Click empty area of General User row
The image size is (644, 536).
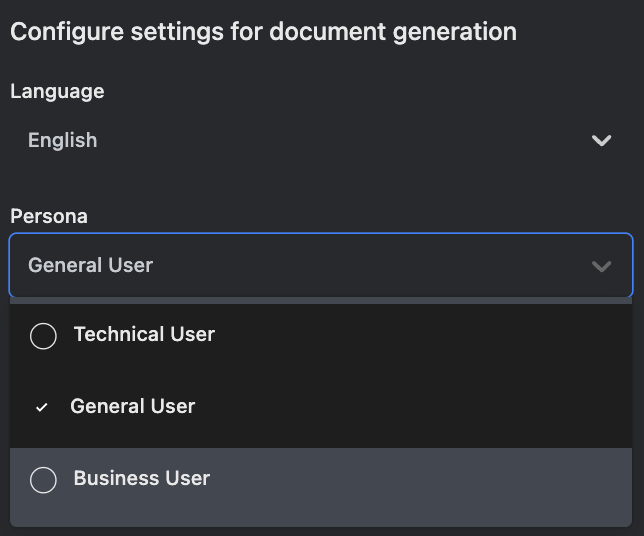420,407
